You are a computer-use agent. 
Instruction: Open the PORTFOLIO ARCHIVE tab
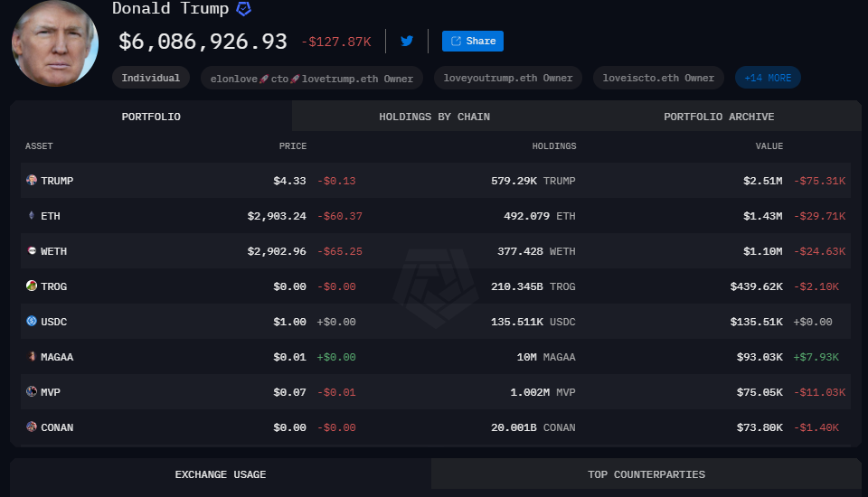coord(719,117)
